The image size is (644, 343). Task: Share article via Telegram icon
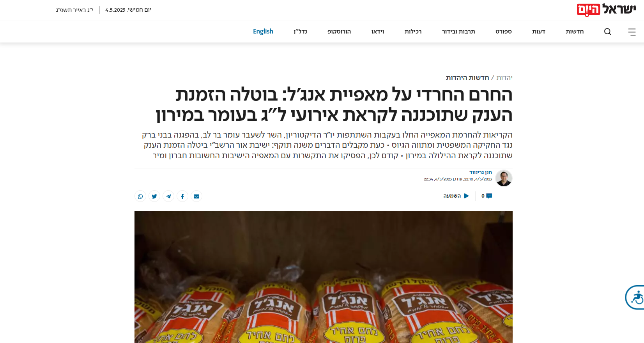168,196
